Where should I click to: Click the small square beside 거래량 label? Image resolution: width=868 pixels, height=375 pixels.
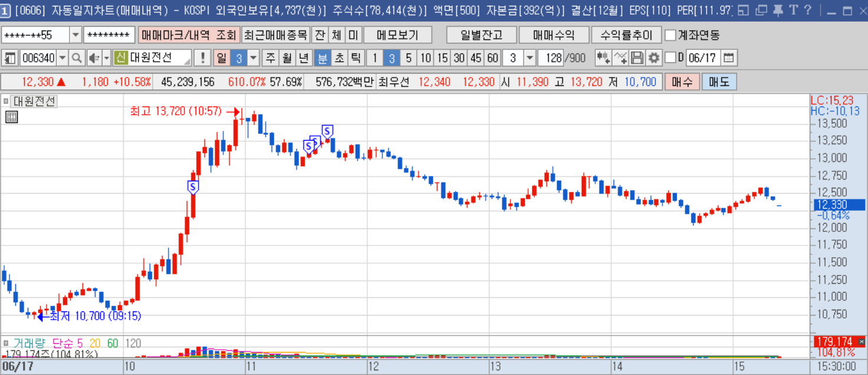(x=6, y=343)
